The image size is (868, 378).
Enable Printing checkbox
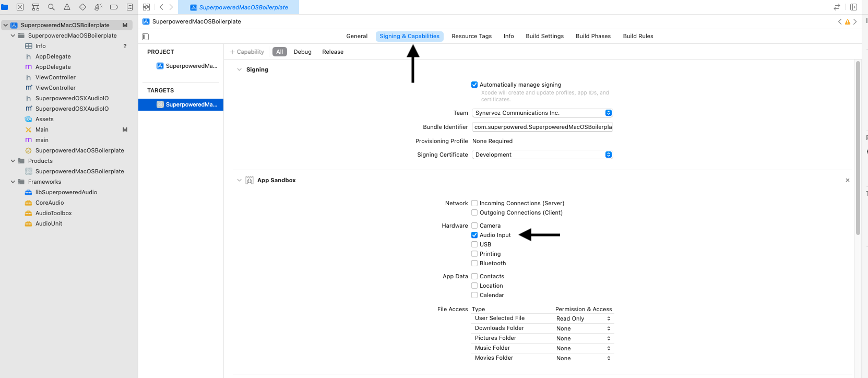pyautogui.click(x=474, y=254)
